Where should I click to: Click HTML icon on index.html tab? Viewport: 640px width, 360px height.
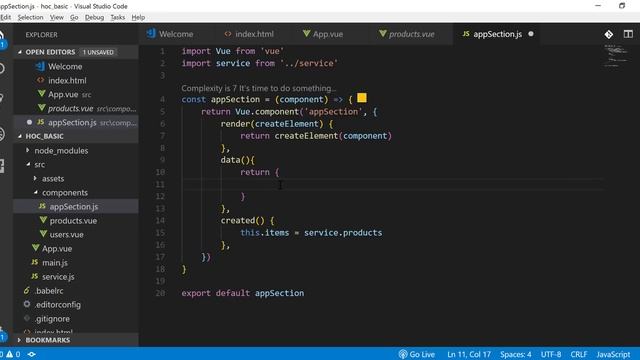[x=228, y=34]
